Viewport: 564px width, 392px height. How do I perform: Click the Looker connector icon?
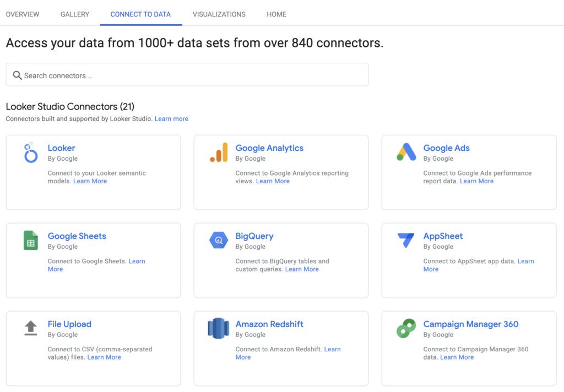pos(31,152)
